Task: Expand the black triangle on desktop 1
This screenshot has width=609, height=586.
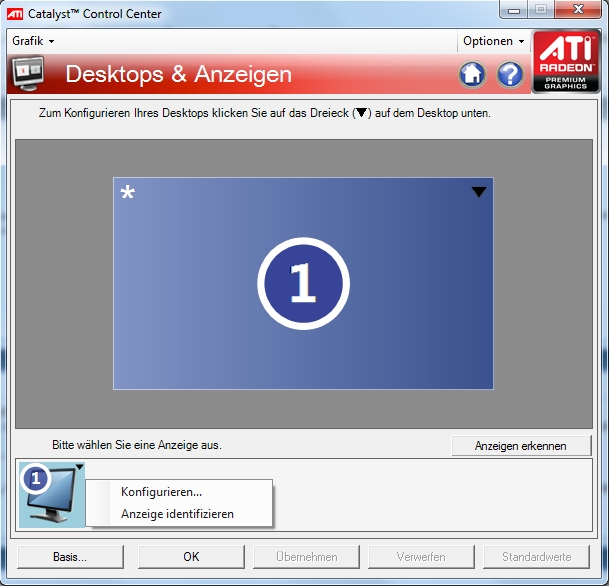Action: 478,191
